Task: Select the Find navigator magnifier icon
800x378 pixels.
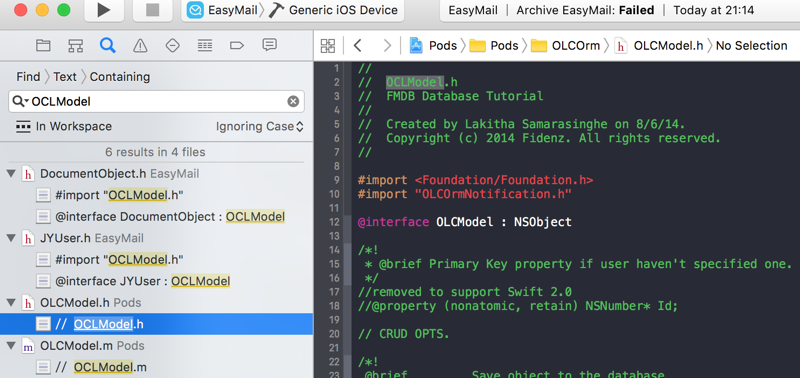Action: [x=108, y=45]
